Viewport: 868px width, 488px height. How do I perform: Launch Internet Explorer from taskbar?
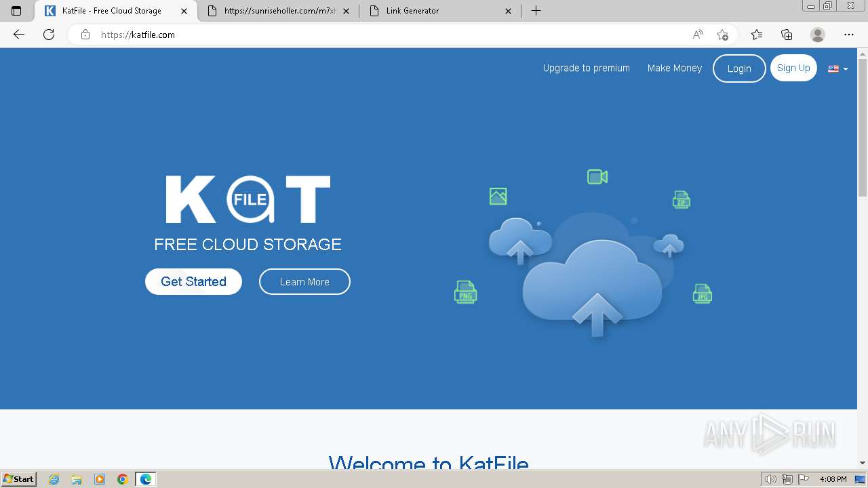click(x=54, y=479)
